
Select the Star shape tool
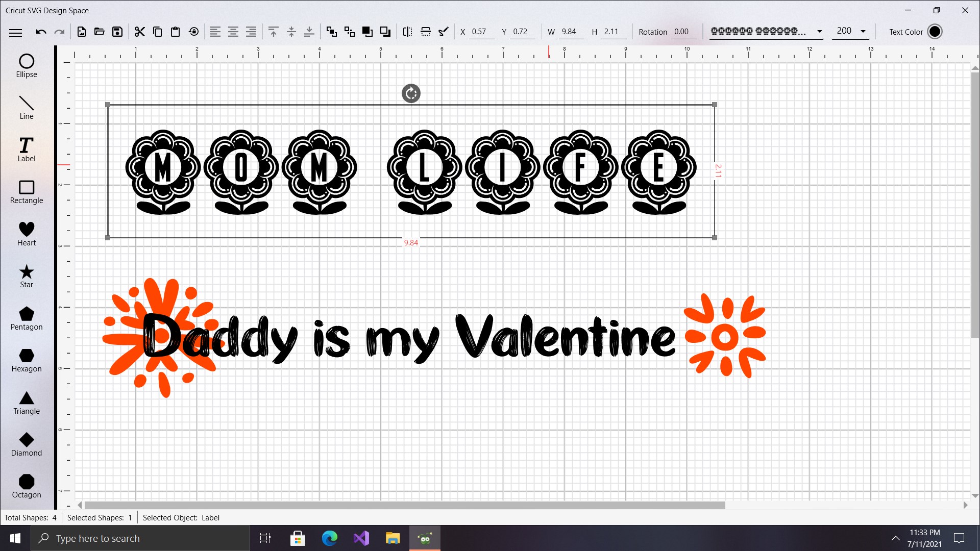[27, 276]
